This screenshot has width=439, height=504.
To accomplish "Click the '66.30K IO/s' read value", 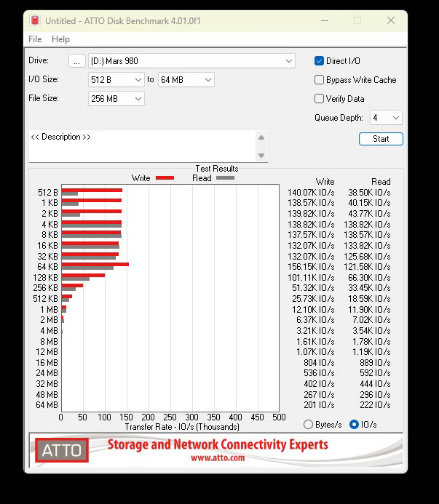I will (369, 277).
